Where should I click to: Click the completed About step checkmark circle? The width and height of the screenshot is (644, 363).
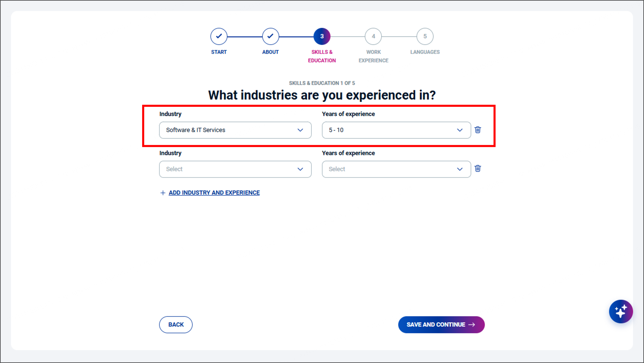[270, 36]
